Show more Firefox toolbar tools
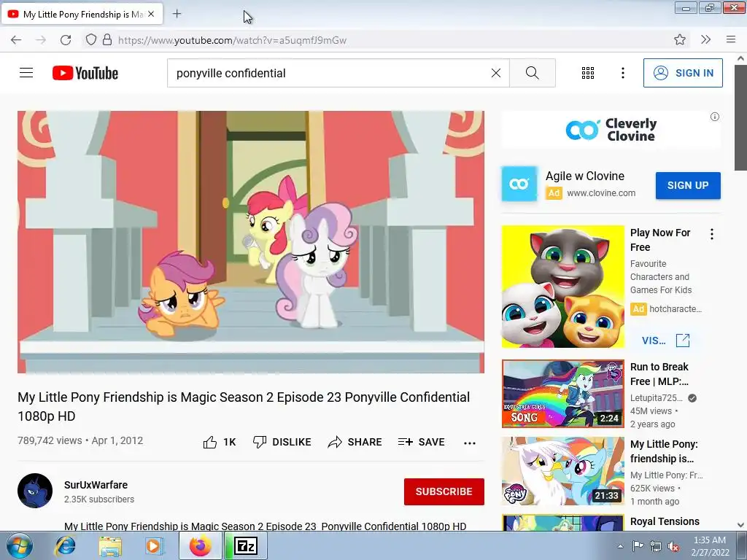The image size is (747, 560). tap(705, 39)
